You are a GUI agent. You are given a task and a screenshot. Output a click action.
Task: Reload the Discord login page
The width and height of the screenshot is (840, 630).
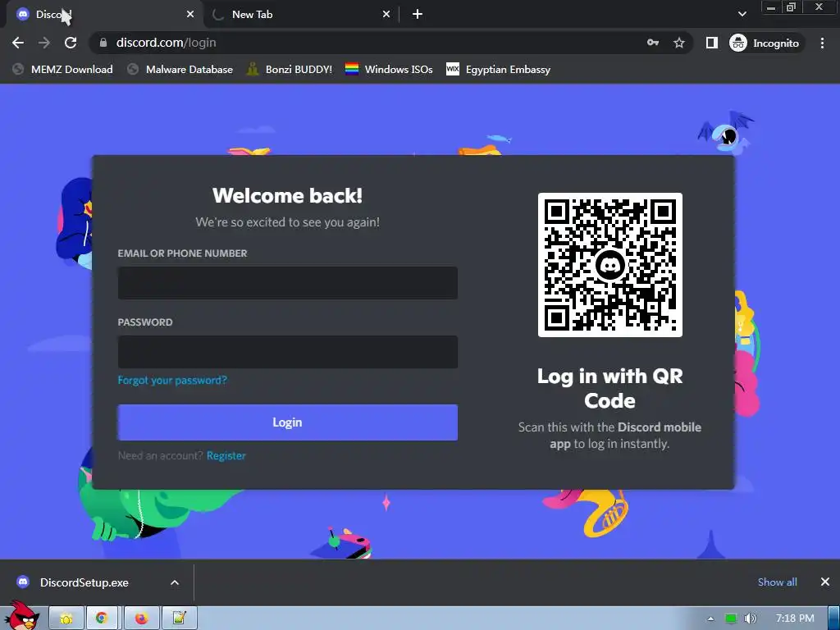(x=71, y=43)
